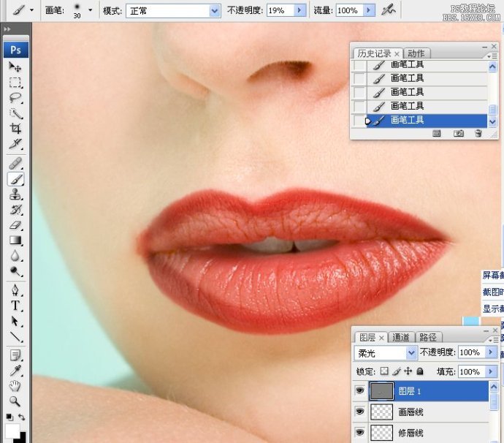504x443 pixels.
Task: Select the Magic Wand tool
Action: [x=15, y=113]
